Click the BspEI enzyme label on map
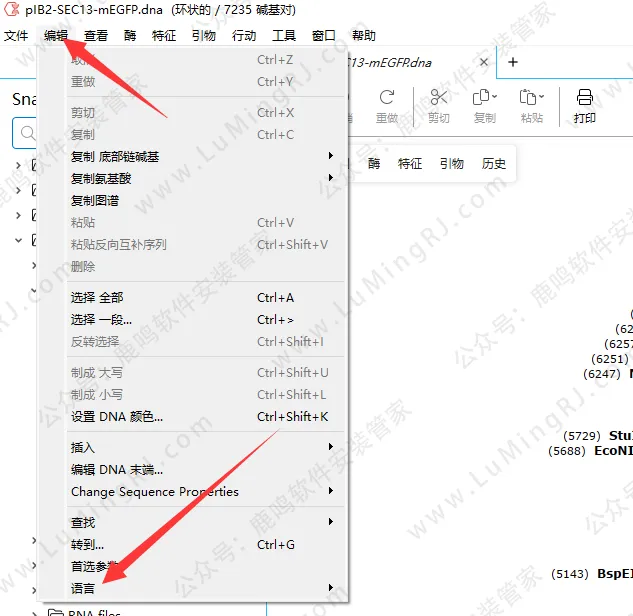The height and width of the screenshot is (616, 633). click(x=614, y=574)
